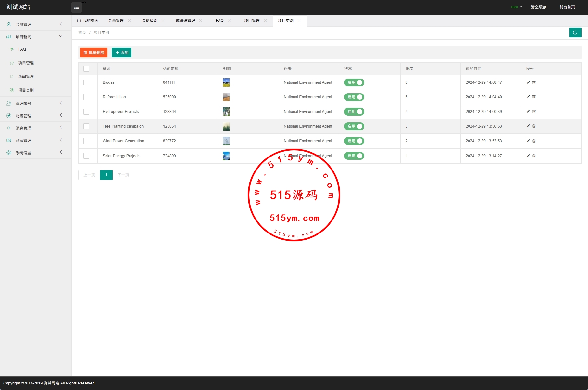588x390 pixels.
Task: Click the edit pencil for Wind Power Generation
Action: click(528, 141)
